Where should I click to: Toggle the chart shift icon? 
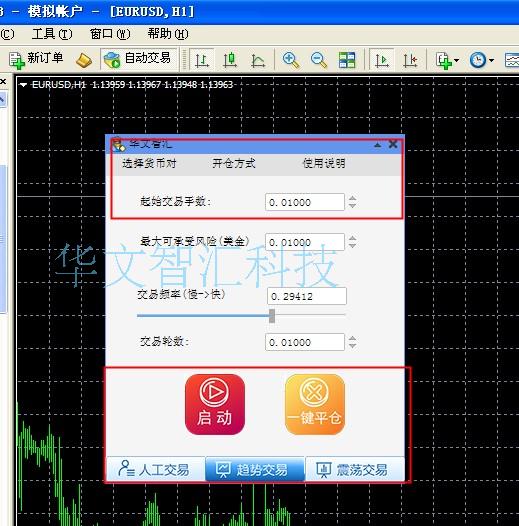click(x=410, y=60)
